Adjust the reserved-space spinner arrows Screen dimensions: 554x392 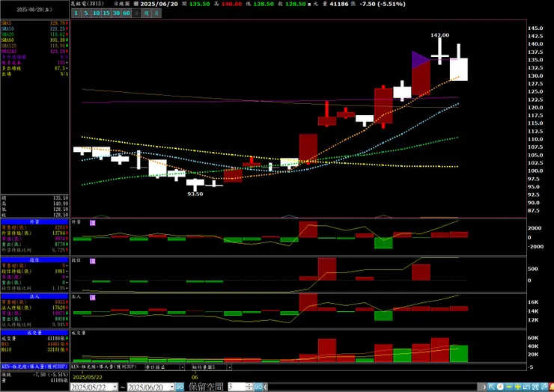[x=249, y=387]
